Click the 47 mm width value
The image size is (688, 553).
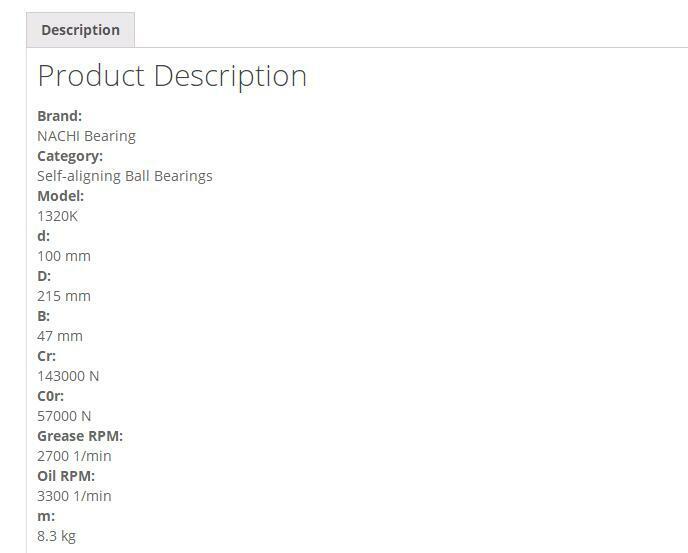tap(60, 336)
